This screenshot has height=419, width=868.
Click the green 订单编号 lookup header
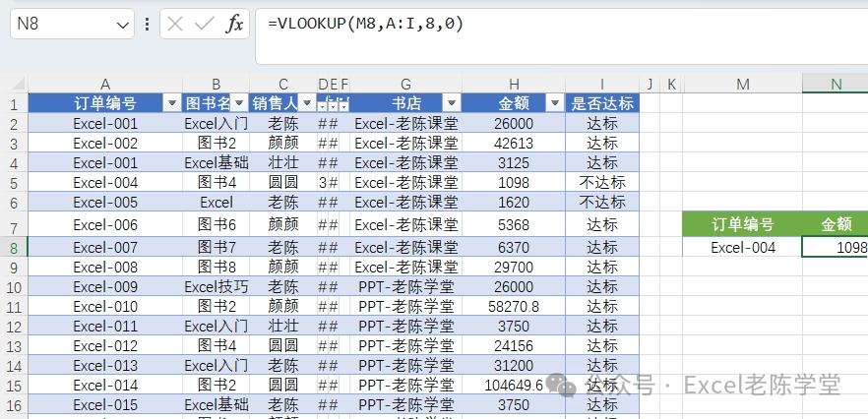tap(742, 224)
